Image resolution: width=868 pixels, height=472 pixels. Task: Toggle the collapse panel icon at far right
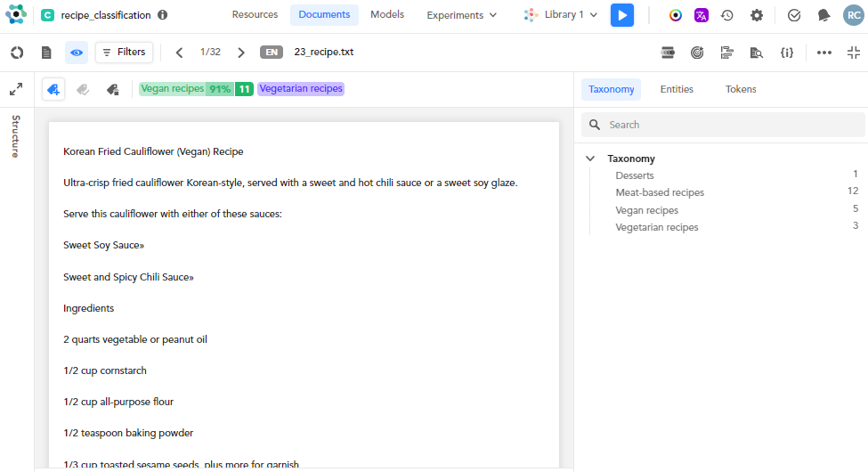853,53
